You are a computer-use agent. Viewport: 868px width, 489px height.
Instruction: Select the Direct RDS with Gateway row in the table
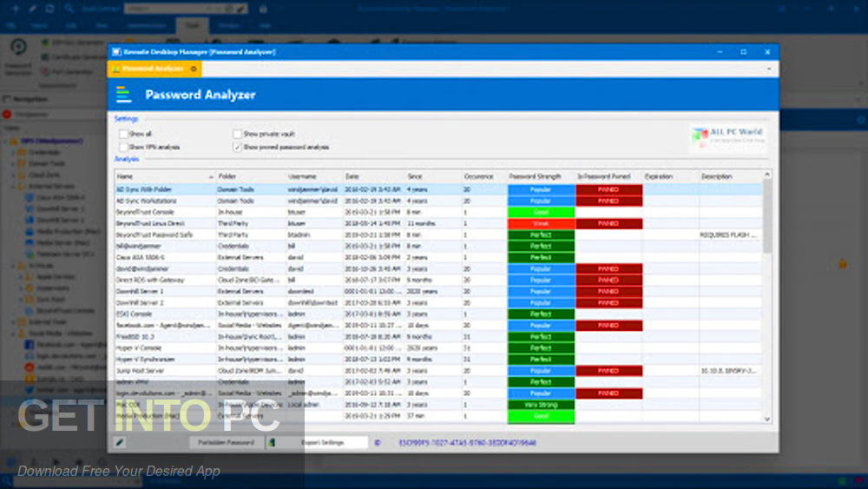pos(437,281)
